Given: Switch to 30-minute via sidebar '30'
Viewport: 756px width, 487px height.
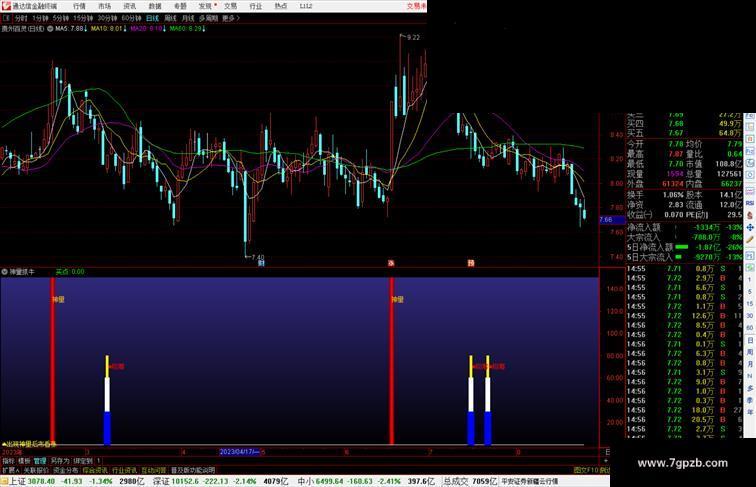Looking at the screenshot, I should [750, 316].
